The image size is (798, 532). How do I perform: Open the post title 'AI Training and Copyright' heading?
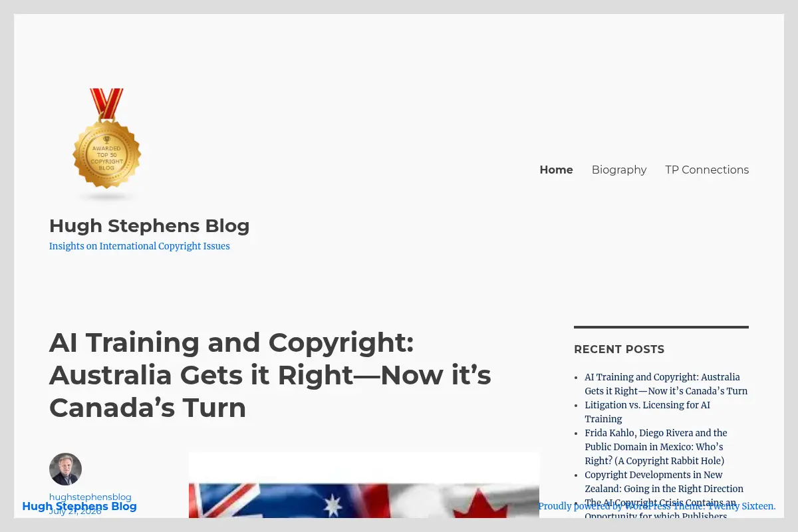(x=270, y=375)
